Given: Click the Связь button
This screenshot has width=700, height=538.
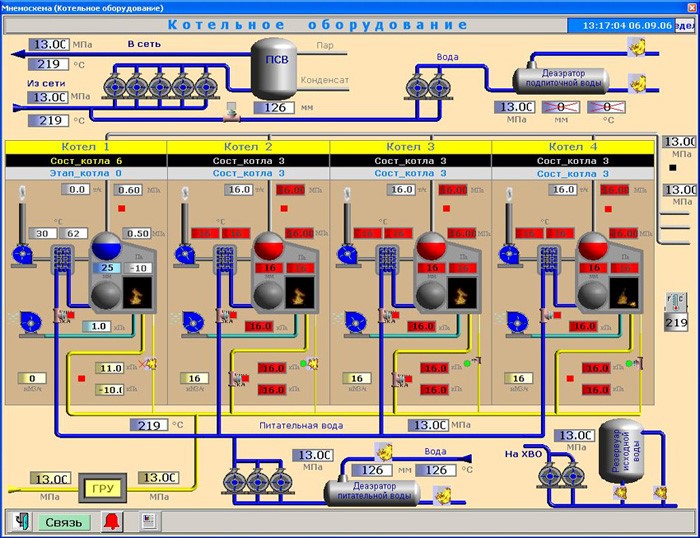Looking at the screenshot, I should [x=64, y=522].
